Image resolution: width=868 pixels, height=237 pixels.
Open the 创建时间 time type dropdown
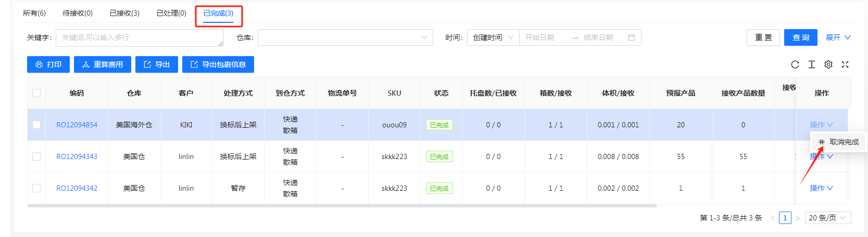click(x=493, y=37)
